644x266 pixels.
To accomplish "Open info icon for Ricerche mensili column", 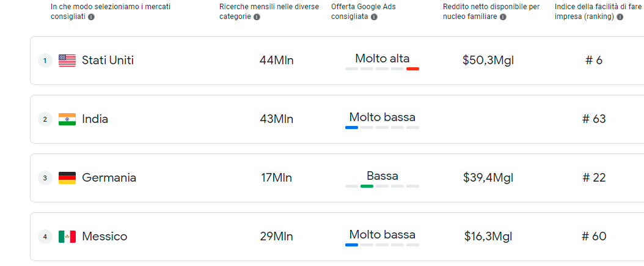I will 257,17.
